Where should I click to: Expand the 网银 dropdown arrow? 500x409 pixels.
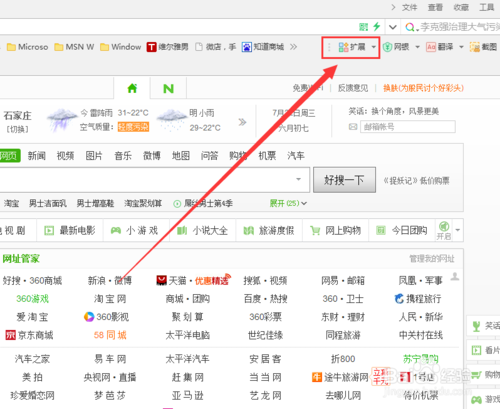point(417,47)
